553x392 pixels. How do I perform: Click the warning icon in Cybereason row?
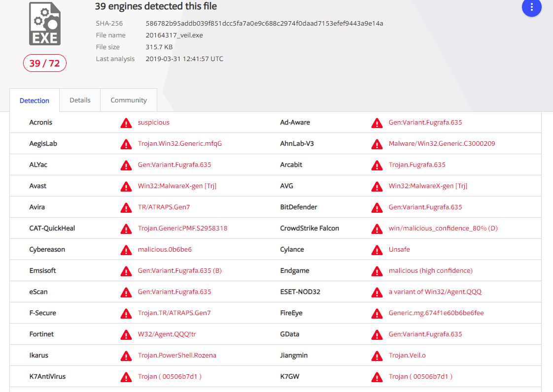[x=126, y=250]
